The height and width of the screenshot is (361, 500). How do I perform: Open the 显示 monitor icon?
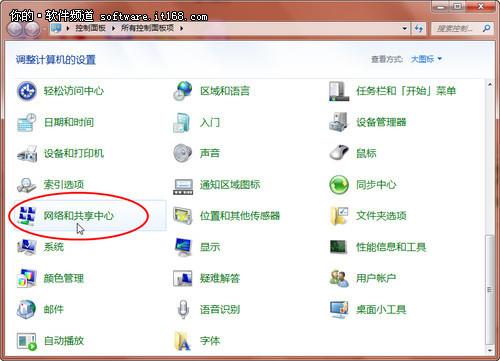click(x=183, y=247)
